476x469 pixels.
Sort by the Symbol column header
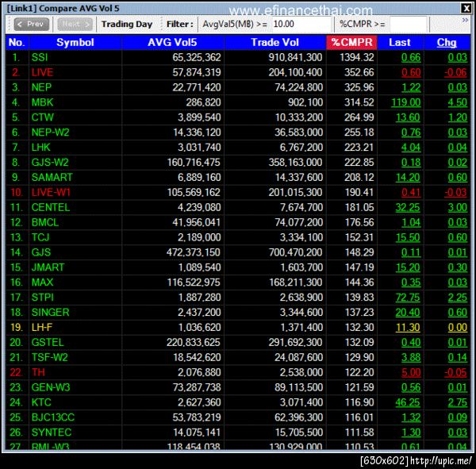[75, 43]
